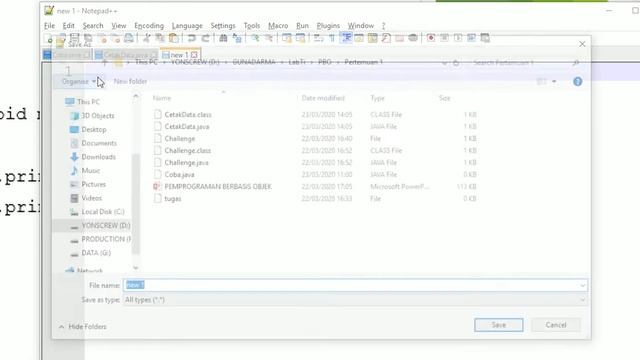Select the PEMPROGRAMAN BERBASIS OBJEK file
Image resolution: width=640 pixels, height=360 pixels.
point(218,187)
